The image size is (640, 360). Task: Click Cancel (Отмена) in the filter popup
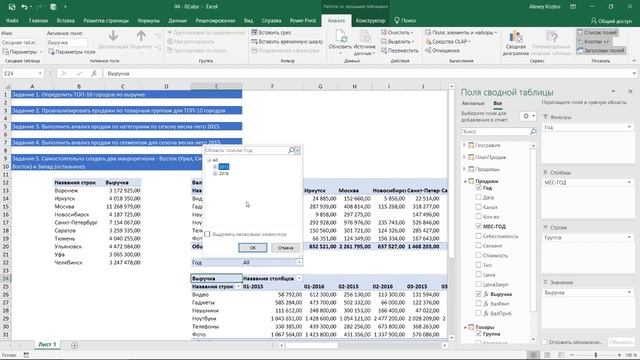[285, 247]
